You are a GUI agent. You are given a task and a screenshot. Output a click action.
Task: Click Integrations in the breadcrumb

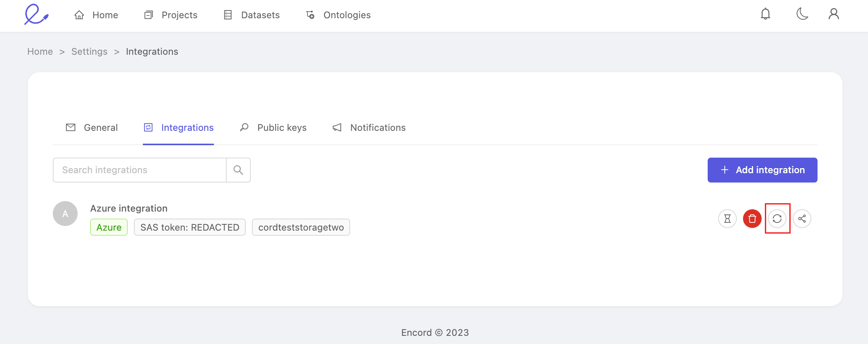click(152, 52)
